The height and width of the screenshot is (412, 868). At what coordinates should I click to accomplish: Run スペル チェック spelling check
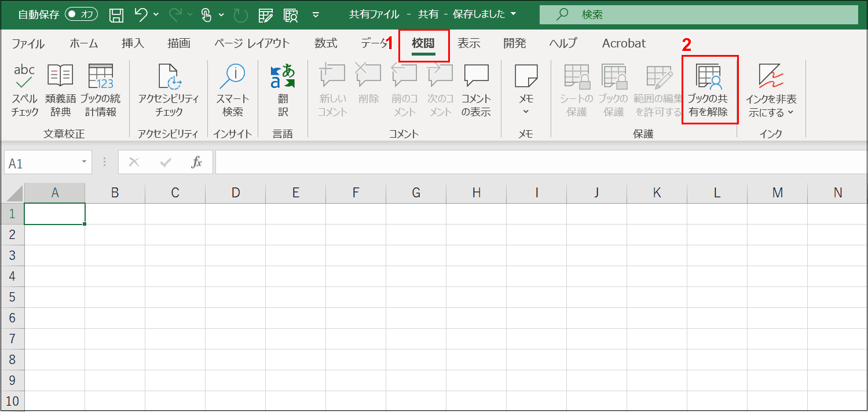pyautogui.click(x=24, y=90)
